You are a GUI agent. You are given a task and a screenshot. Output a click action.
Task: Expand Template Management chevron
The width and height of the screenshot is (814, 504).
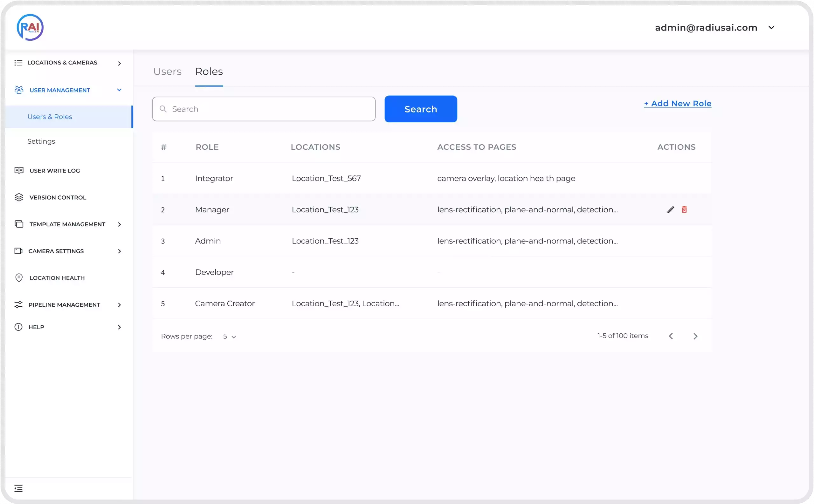[x=119, y=224]
